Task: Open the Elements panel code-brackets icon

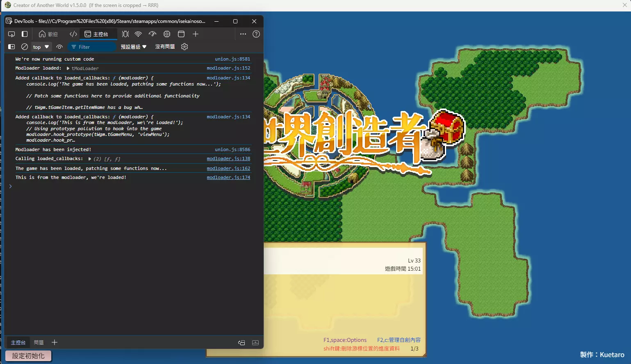Action: [x=73, y=34]
